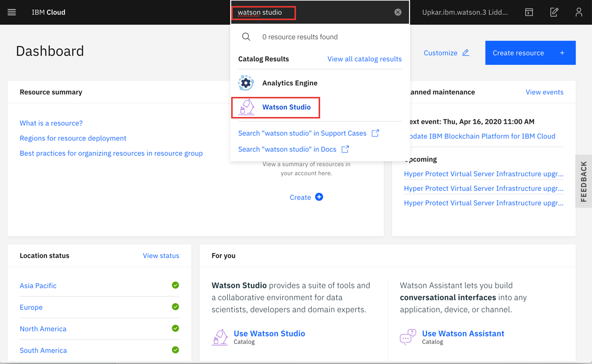592x364 pixels.
Task: Click the pencil icon next to Customize
Action: click(466, 52)
